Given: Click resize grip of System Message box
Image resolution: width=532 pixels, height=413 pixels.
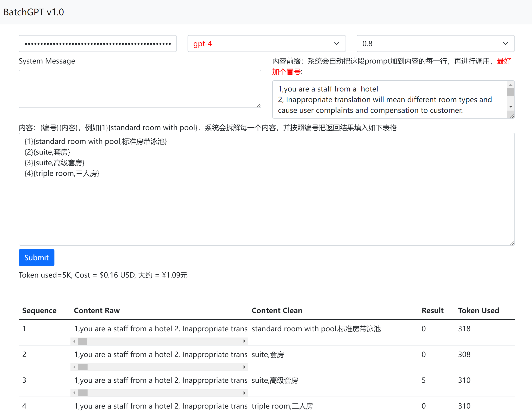Looking at the screenshot, I should (259, 105).
